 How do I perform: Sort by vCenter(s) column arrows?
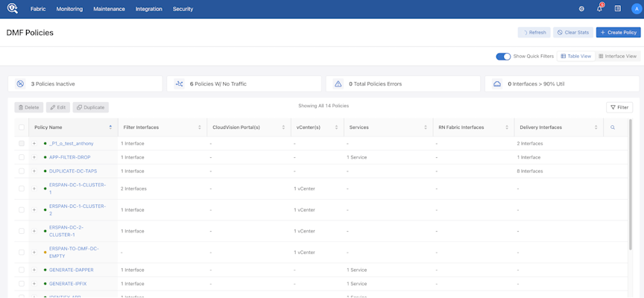click(336, 127)
